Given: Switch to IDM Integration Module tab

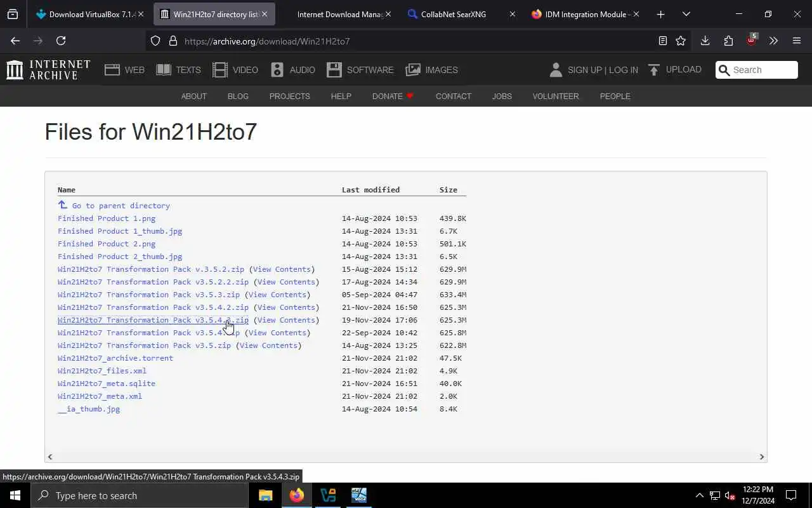Looking at the screenshot, I should click(x=584, y=14).
